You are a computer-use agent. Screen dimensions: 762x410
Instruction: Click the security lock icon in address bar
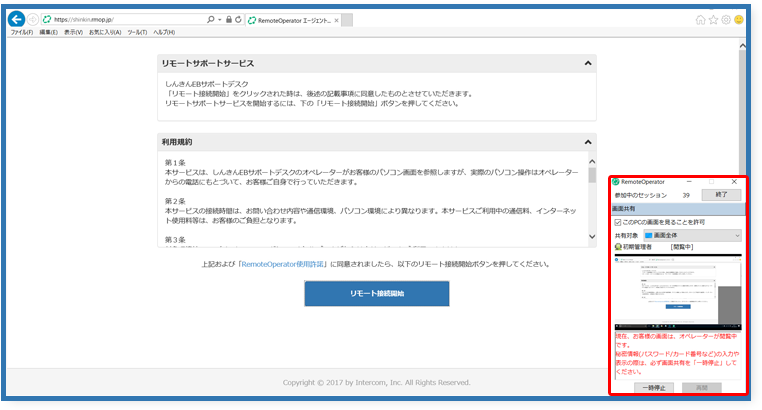click(x=228, y=19)
